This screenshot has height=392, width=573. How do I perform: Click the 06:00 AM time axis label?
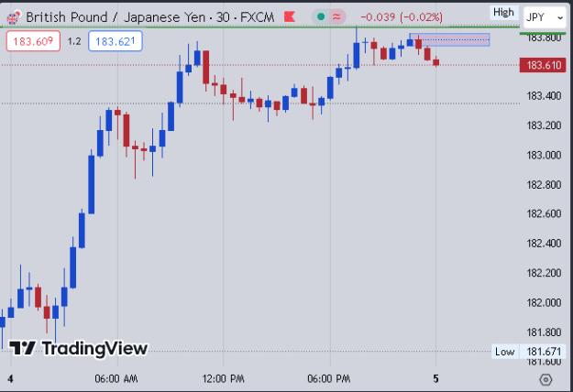[116, 379]
